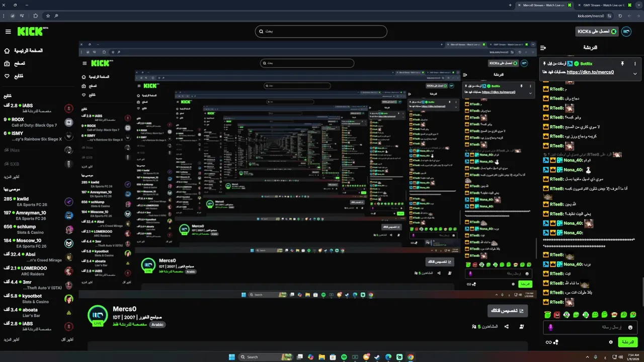This screenshot has height=362, width=644.
Task: Click the Arabic language tag
Action: [x=157, y=325]
